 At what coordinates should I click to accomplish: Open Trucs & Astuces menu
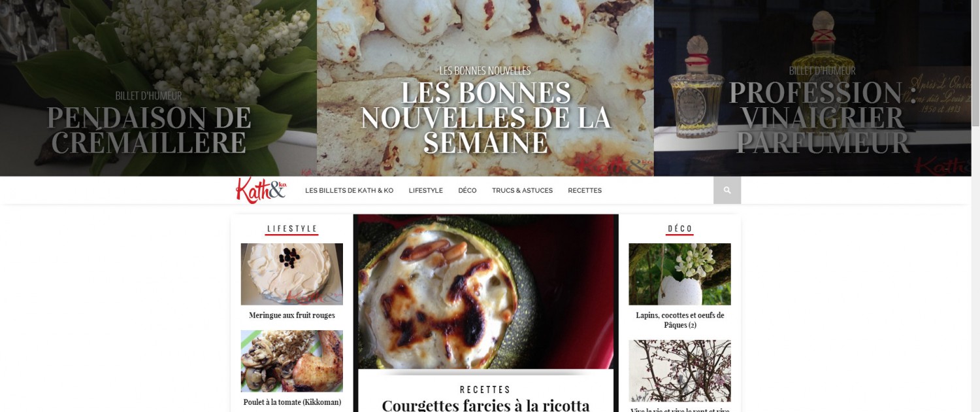pyautogui.click(x=522, y=191)
